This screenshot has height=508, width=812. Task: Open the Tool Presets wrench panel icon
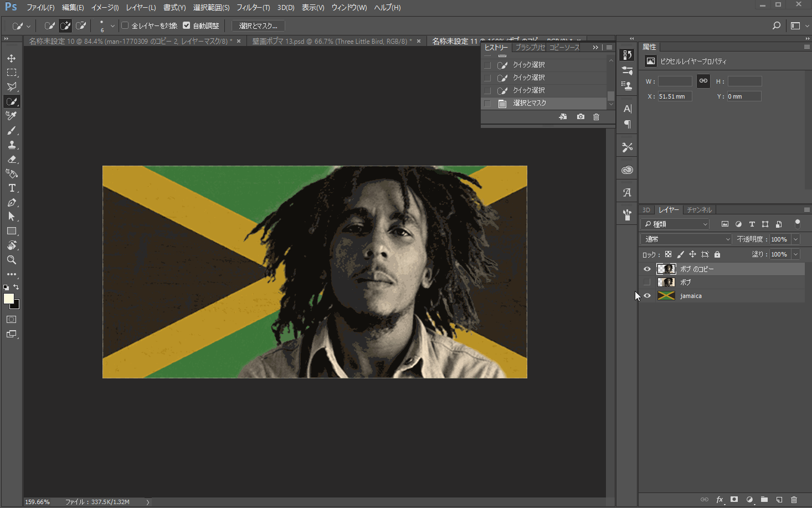[x=628, y=147]
